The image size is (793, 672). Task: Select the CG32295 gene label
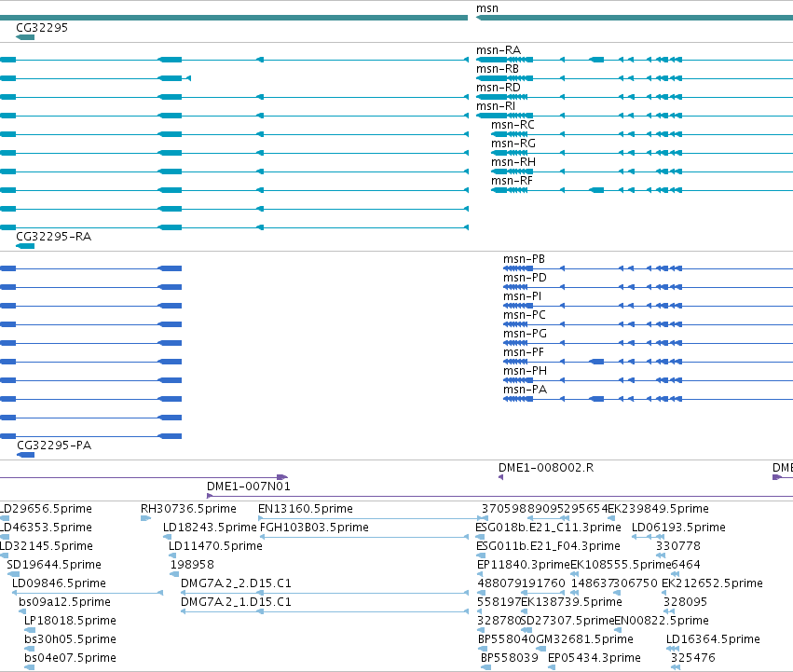[42, 27]
